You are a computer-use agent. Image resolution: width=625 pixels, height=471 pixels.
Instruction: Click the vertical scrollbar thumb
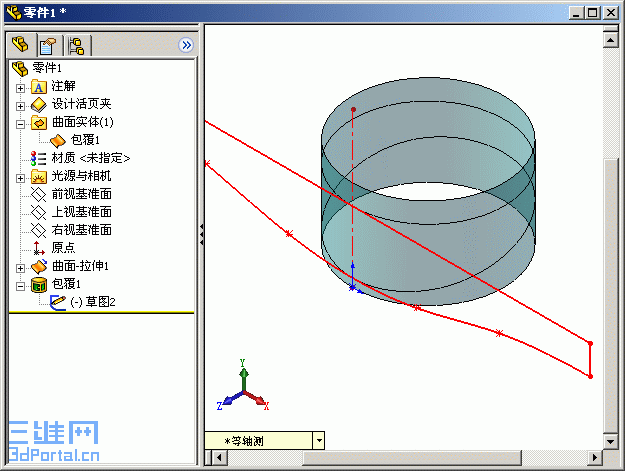(611, 296)
